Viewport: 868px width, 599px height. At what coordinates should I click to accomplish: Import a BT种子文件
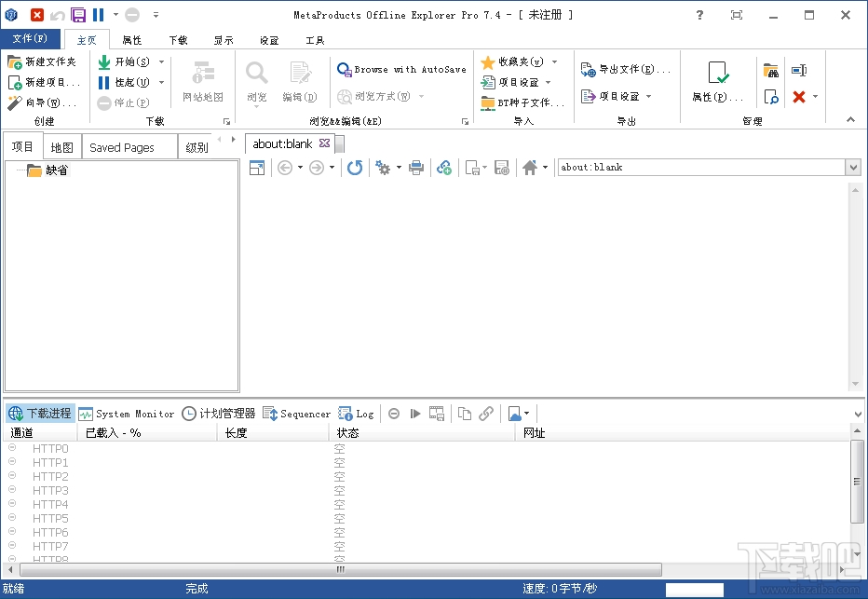(x=522, y=102)
